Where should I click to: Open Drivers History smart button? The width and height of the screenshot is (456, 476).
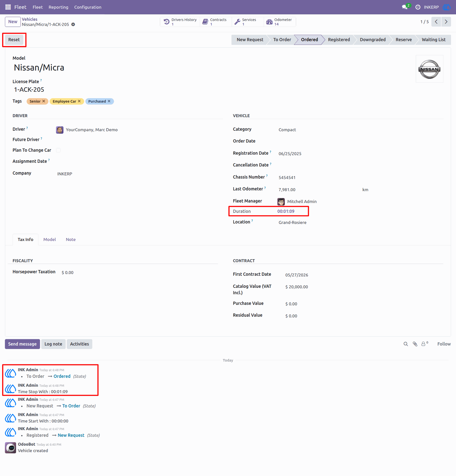coord(180,22)
